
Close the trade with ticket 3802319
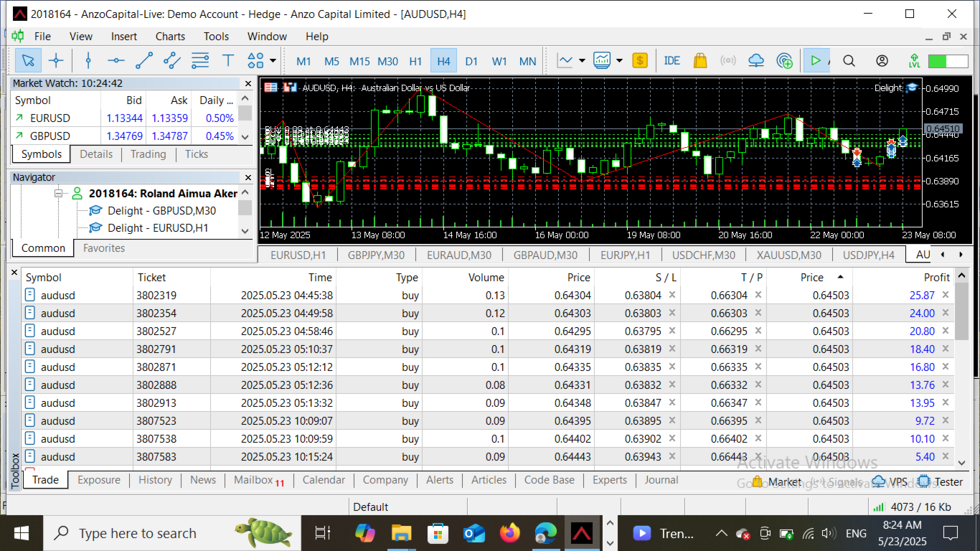tap(945, 295)
